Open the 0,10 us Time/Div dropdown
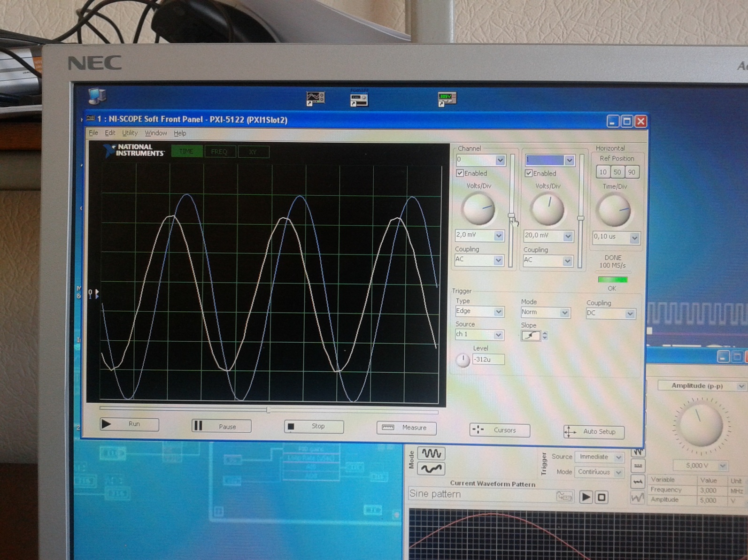The height and width of the screenshot is (560, 748). 634,238
